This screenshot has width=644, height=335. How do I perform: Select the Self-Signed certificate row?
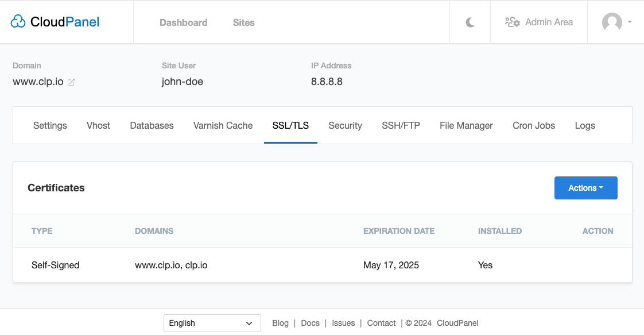coord(55,265)
